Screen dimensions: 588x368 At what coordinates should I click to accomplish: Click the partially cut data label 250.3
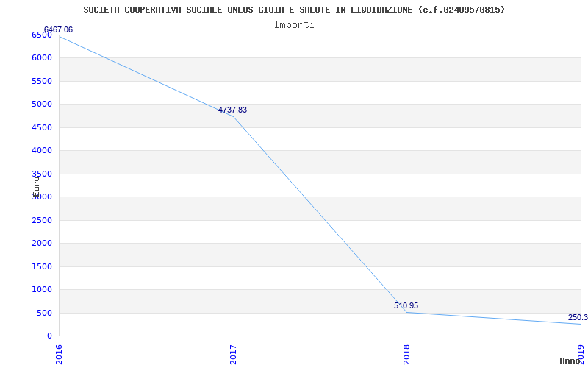pos(578,317)
